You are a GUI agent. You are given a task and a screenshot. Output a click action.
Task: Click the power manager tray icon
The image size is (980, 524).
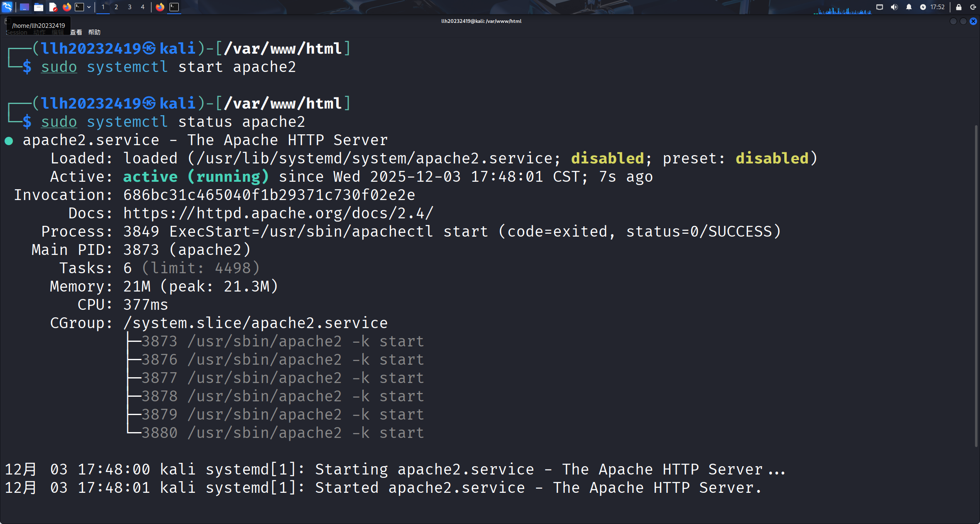click(923, 7)
